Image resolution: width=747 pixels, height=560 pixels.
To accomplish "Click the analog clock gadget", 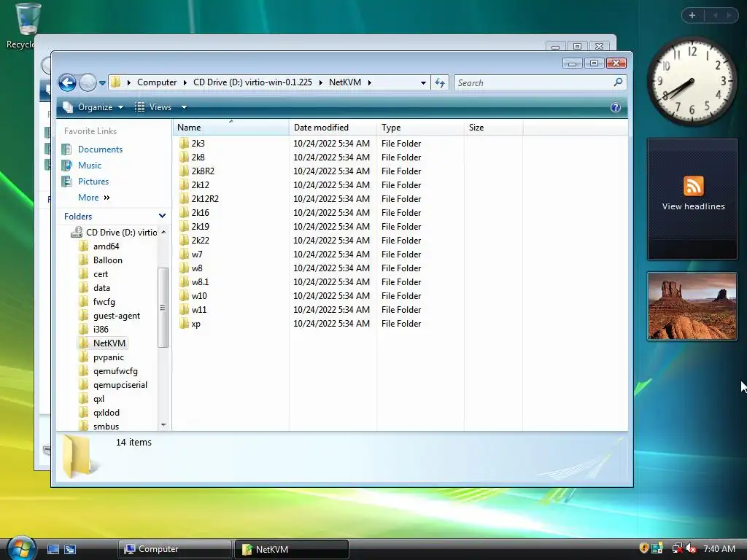I will [x=692, y=82].
